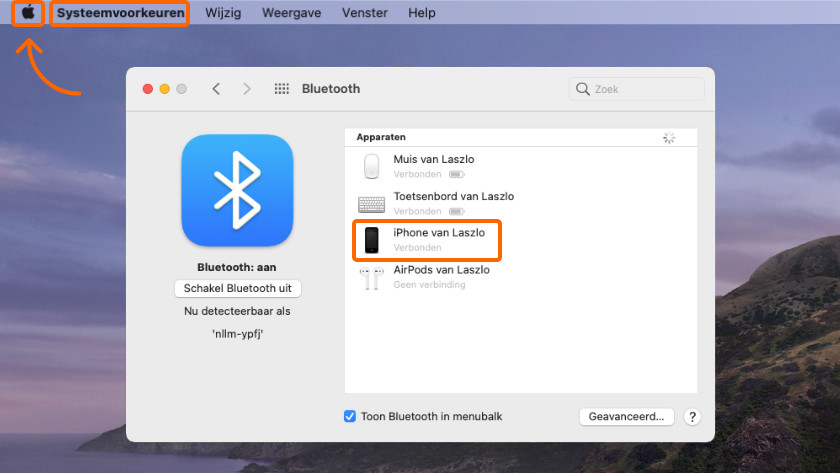840x473 pixels.
Task: Click the keyboard icon for Toetsenbord
Action: tap(371, 204)
